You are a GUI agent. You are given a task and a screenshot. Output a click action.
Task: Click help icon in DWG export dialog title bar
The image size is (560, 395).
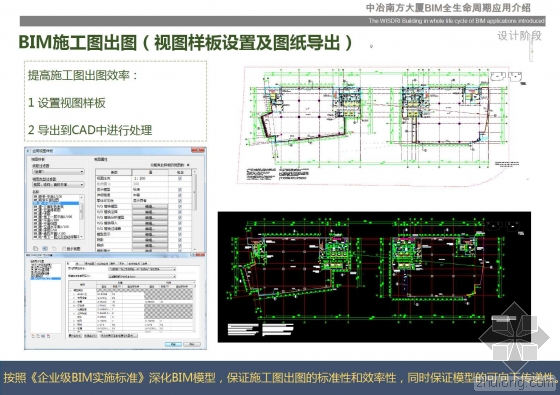click(192, 255)
